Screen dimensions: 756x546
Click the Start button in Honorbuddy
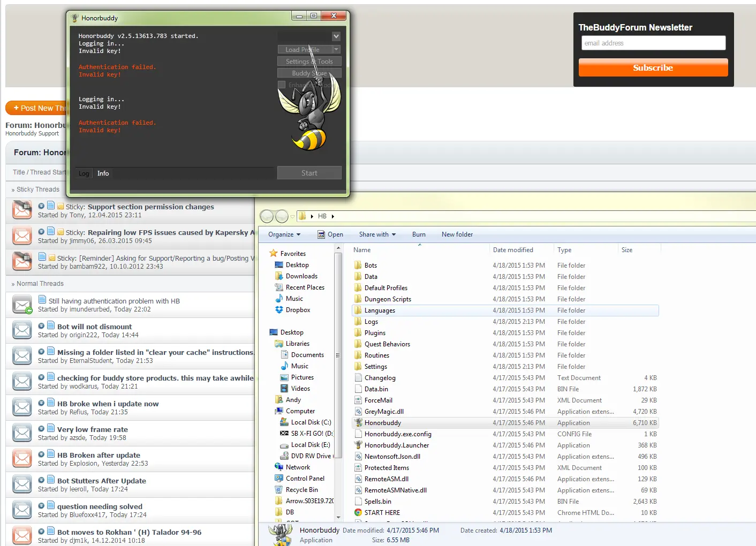tap(309, 173)
